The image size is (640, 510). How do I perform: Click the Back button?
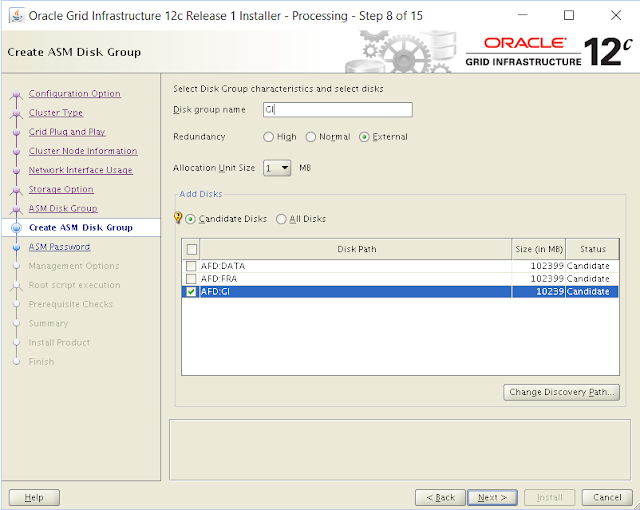click(440, 497)
